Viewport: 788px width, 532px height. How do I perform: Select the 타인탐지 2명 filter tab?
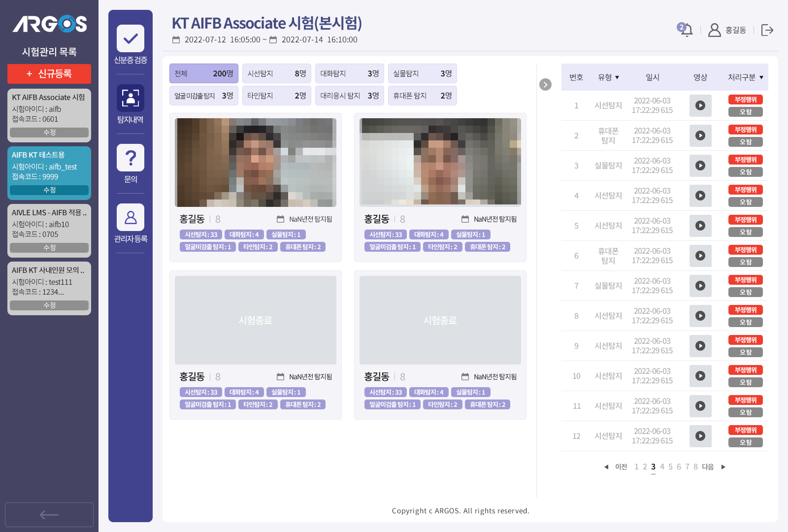point(277,96)
